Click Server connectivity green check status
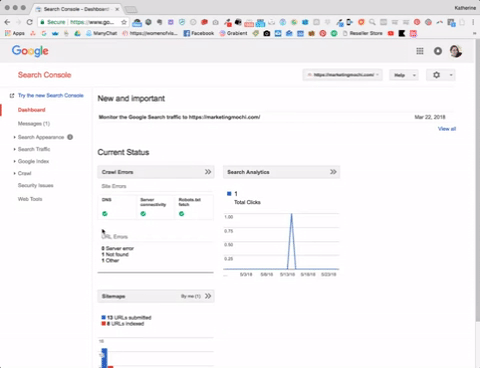Screen dimensions: 480x368 coord(143,214)
